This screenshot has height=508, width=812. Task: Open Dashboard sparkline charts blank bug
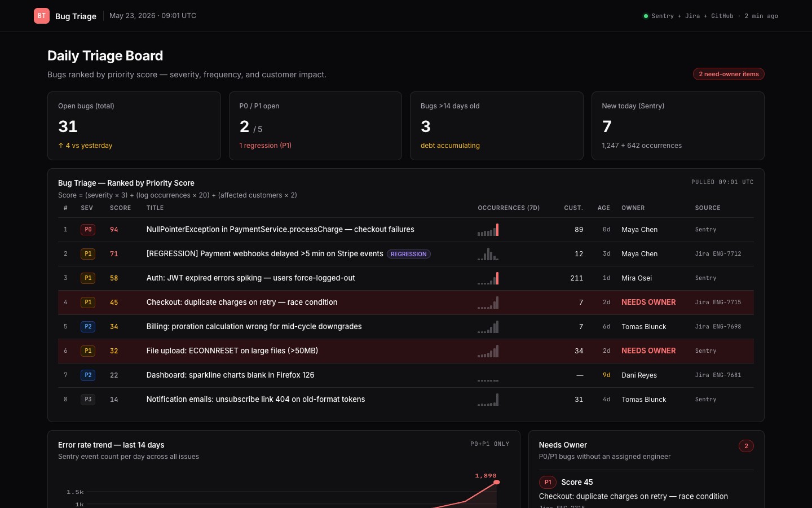230,375
